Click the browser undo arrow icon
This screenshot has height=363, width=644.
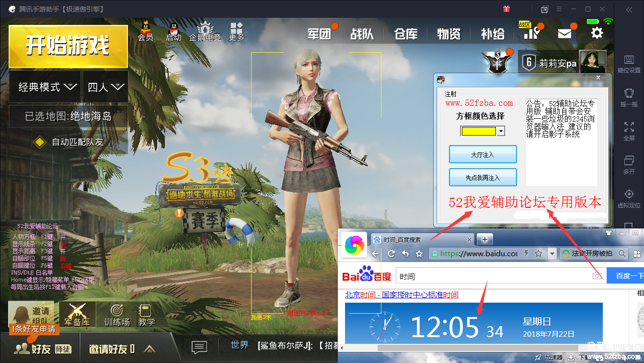405,253
